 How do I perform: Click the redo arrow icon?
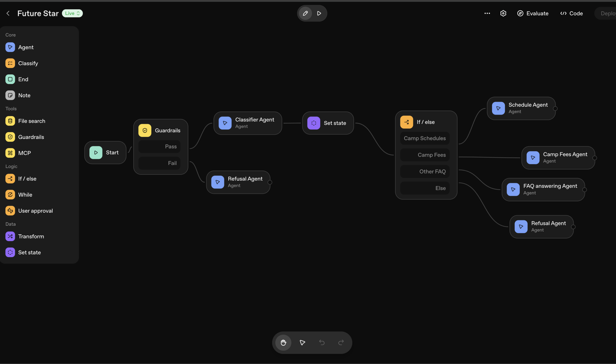(x=341, y=342)
